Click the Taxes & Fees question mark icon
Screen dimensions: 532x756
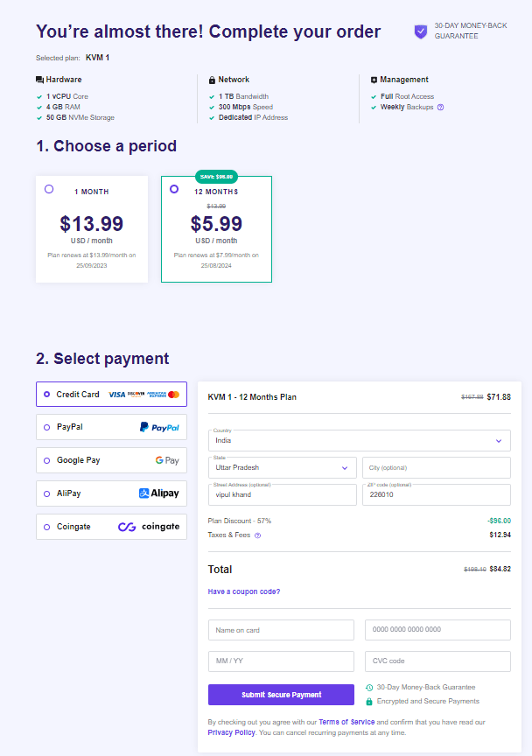256,535
